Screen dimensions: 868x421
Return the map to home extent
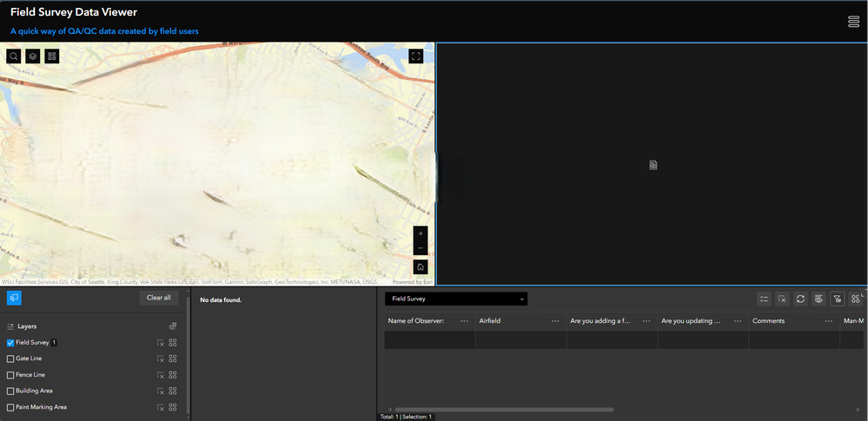(421, 267)
